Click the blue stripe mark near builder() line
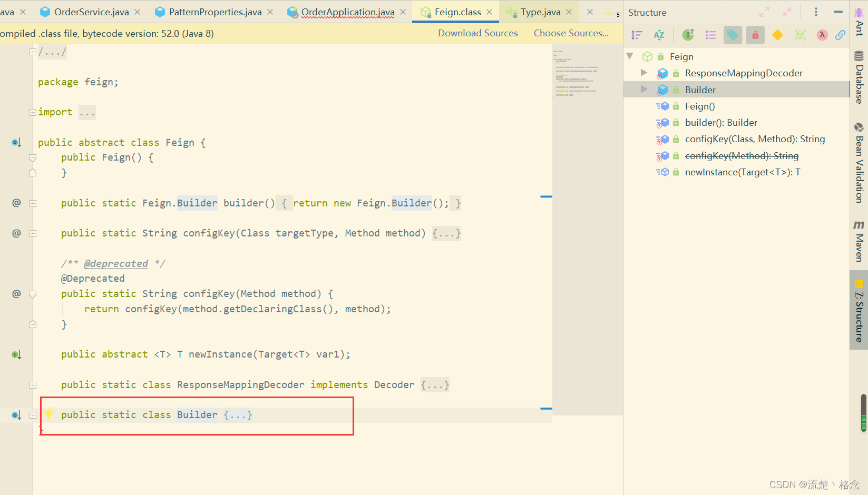Viewport: 868px width, 495px height. [546, 196]
